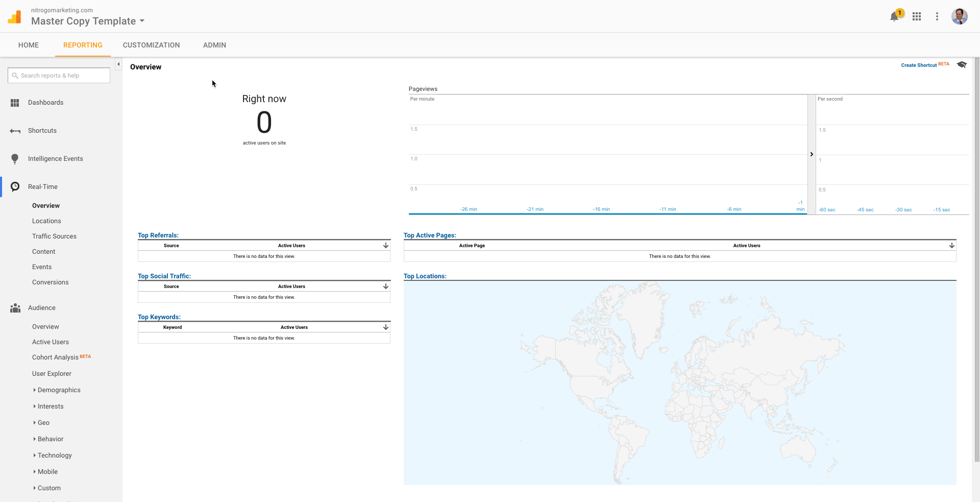The width and height of the screenshot is (980, 502).
Task: Click the Google Analytics logo
Action: tap(15, 17)
